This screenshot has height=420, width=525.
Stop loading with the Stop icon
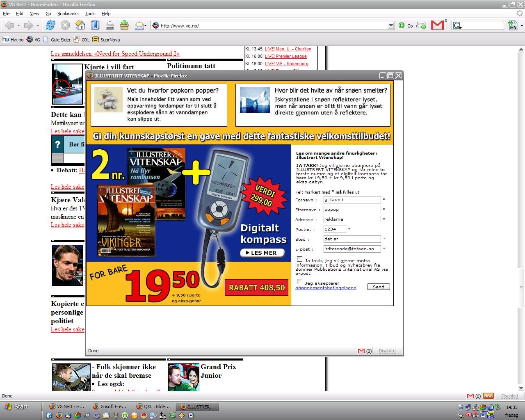pos(65,25)
